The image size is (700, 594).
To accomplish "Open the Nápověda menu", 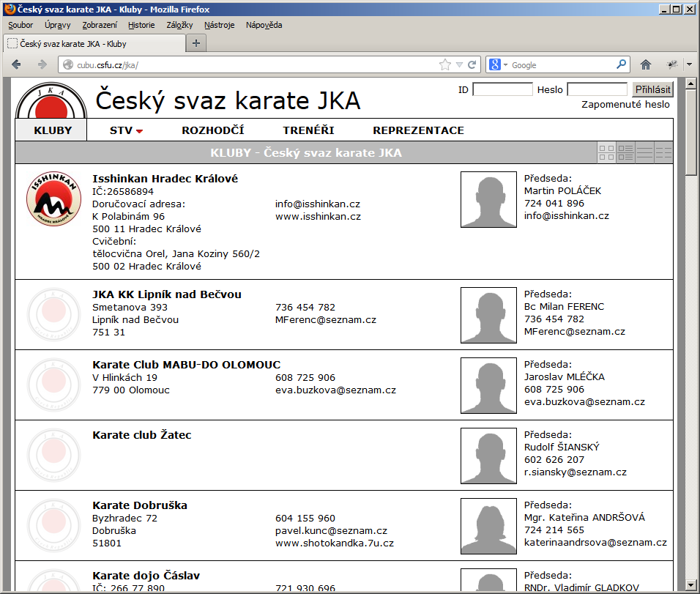I will click(264, 25).
